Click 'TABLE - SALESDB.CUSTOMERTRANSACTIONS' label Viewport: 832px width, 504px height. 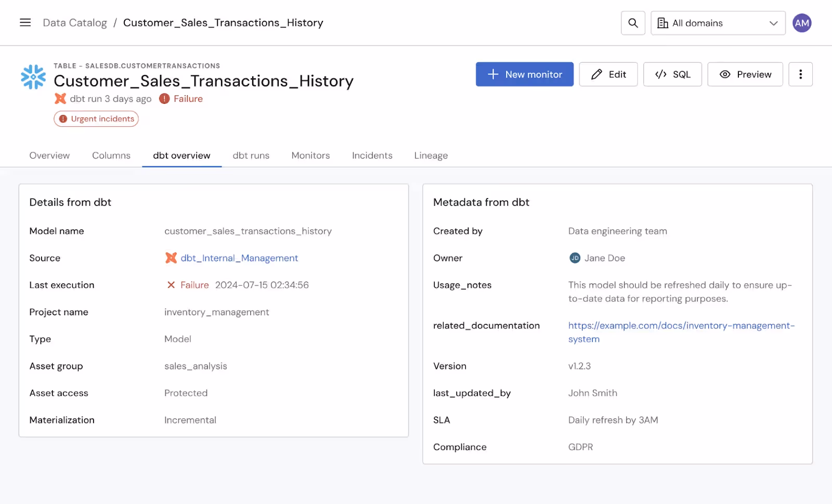click(137, 66)
